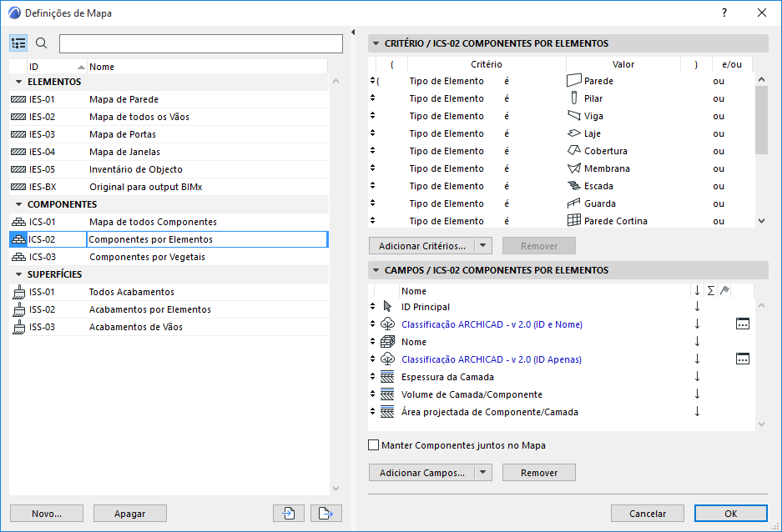Viewport: 782px width, 532px height.
Task: Click the sum column header icon
Action: point(711,291)
